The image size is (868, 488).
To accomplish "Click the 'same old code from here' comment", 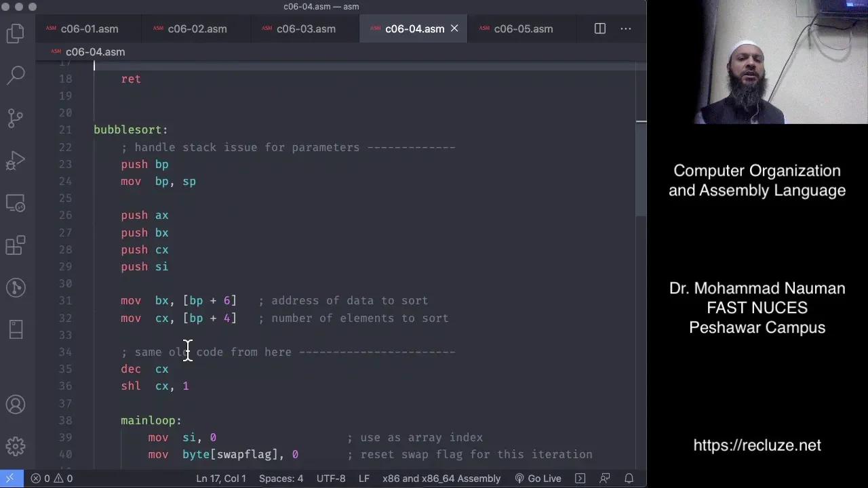I will click(x=213, y=352).
